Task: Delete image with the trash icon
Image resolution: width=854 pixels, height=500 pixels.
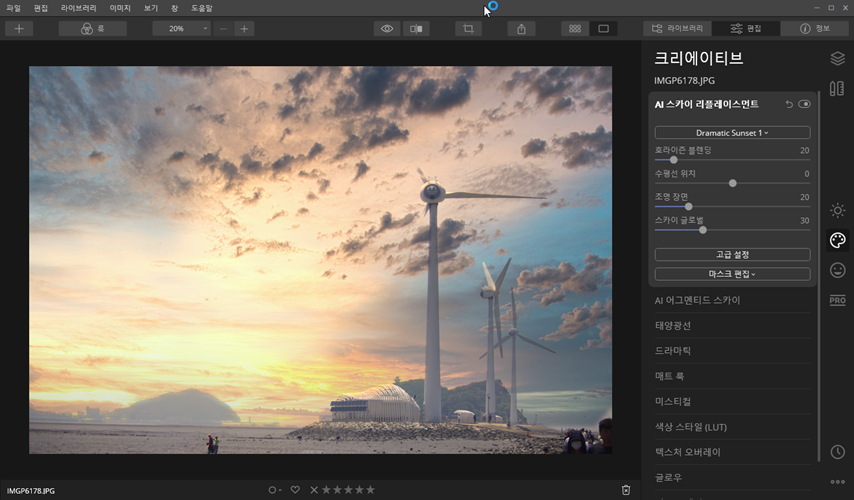Action: [626, 490]
